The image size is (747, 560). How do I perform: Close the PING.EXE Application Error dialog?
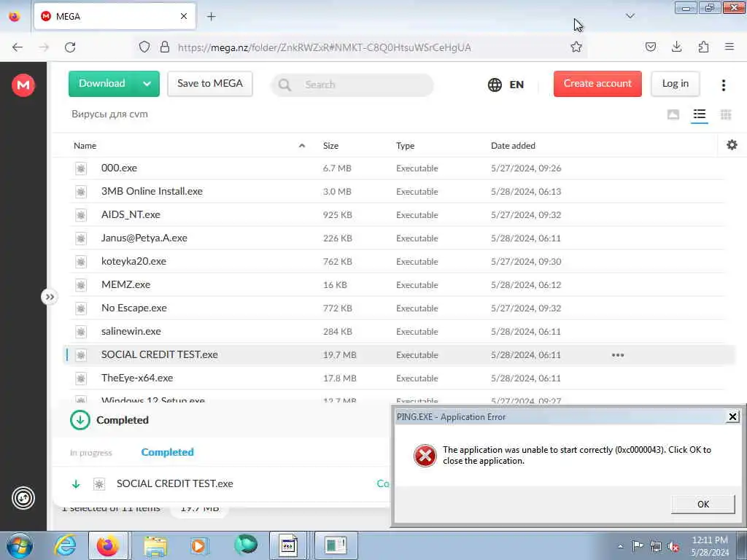[x=732, y=417]
